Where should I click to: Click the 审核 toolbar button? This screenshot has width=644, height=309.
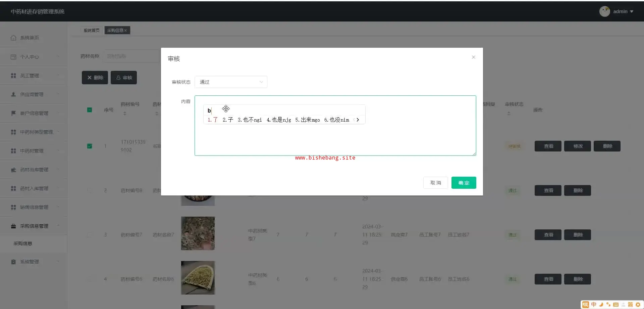click(124, 78)
